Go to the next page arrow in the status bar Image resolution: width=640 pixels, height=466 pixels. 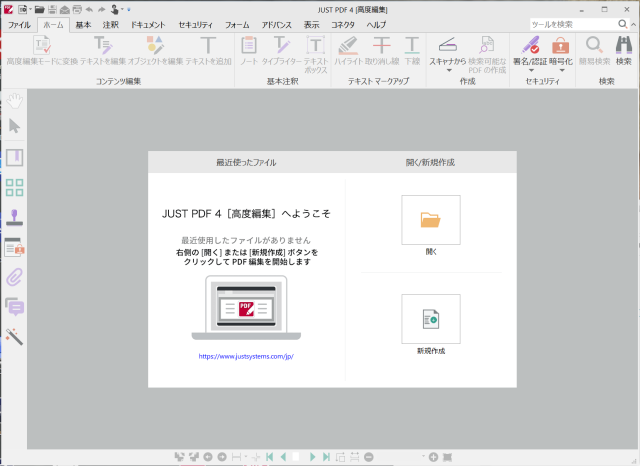pos(312,457)
